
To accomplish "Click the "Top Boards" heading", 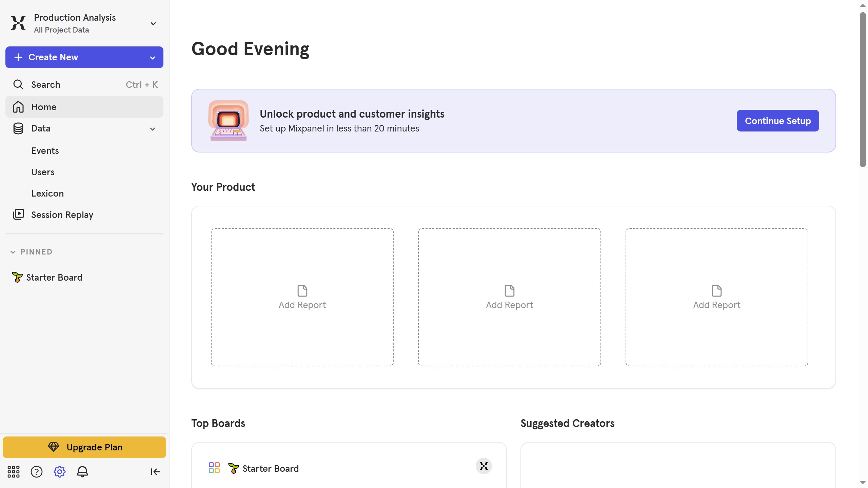I will pos(218,423).
